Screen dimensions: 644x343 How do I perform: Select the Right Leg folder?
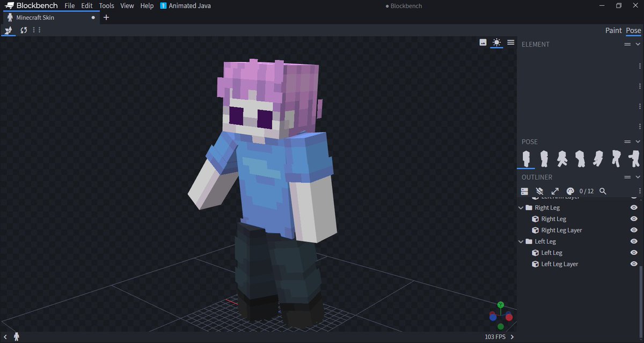tap(547, 208)
